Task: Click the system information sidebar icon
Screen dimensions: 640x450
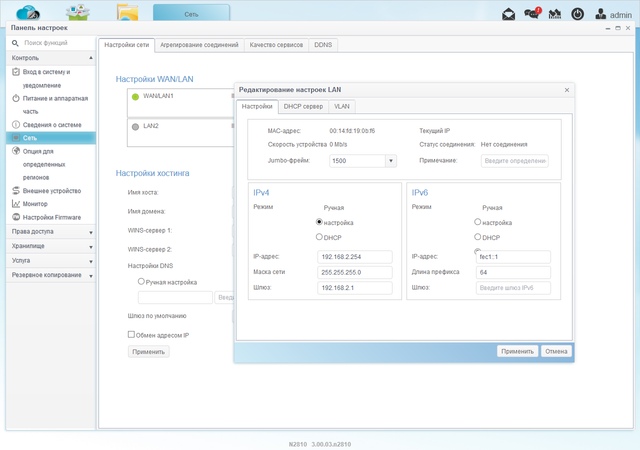Action: 16,125
